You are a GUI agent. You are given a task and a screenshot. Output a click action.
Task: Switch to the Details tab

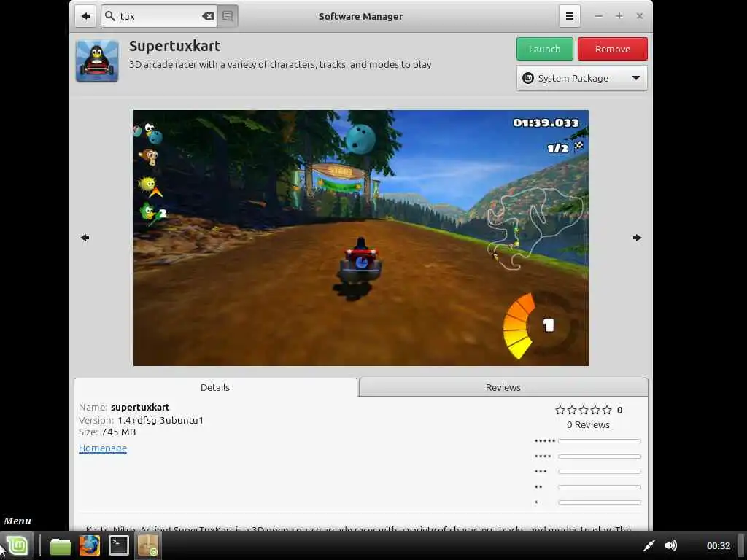coord(215,387)
